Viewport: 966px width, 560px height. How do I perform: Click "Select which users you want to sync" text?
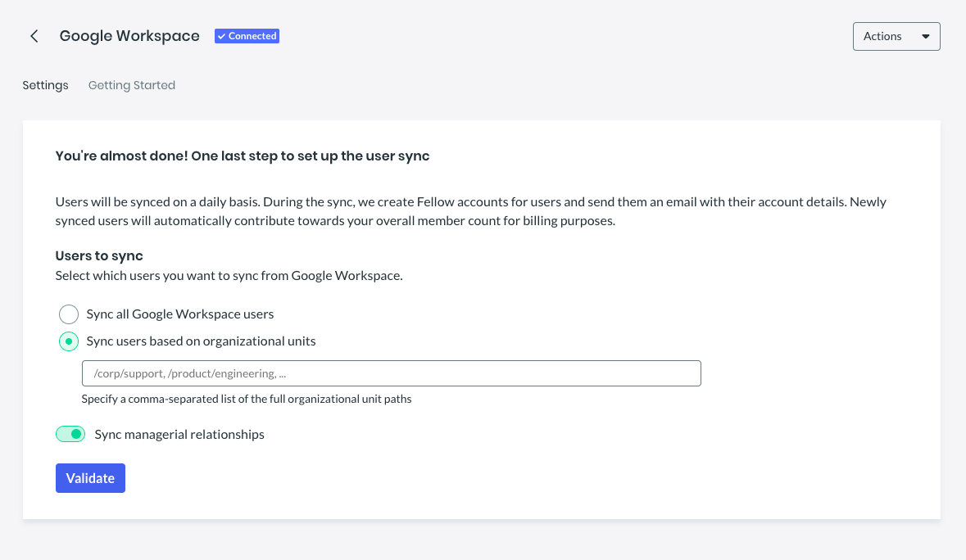229,276
